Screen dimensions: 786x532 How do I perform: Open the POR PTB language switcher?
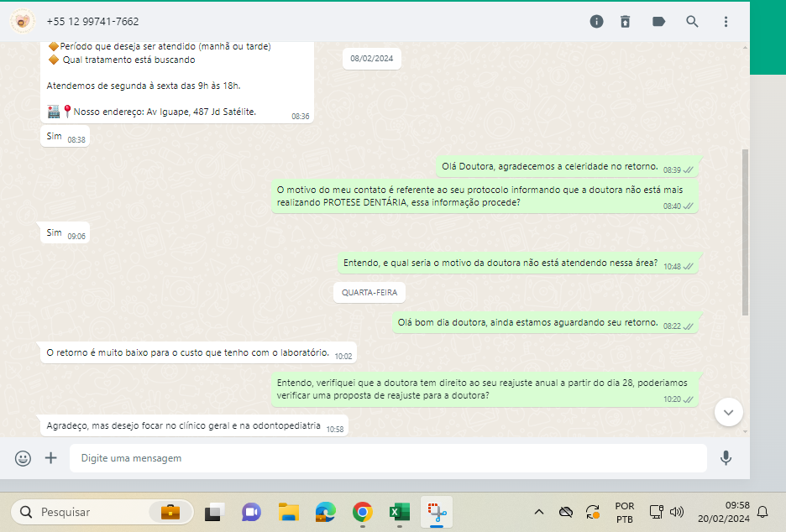tap(624, 512)
